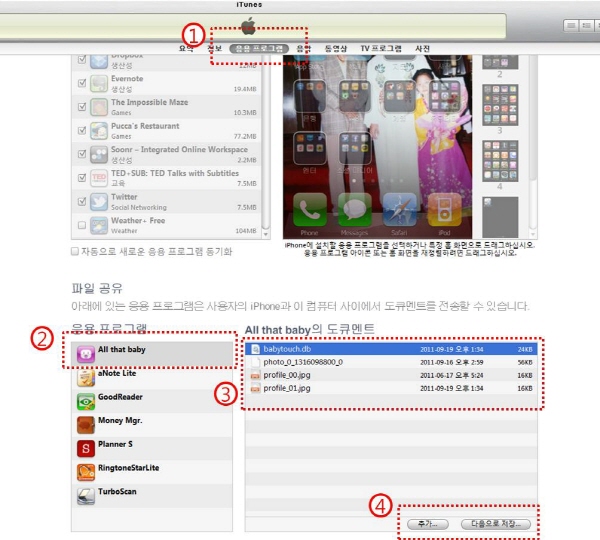Click The Impossible Maze app icon

pyautogui.click(x=99, y=107)
